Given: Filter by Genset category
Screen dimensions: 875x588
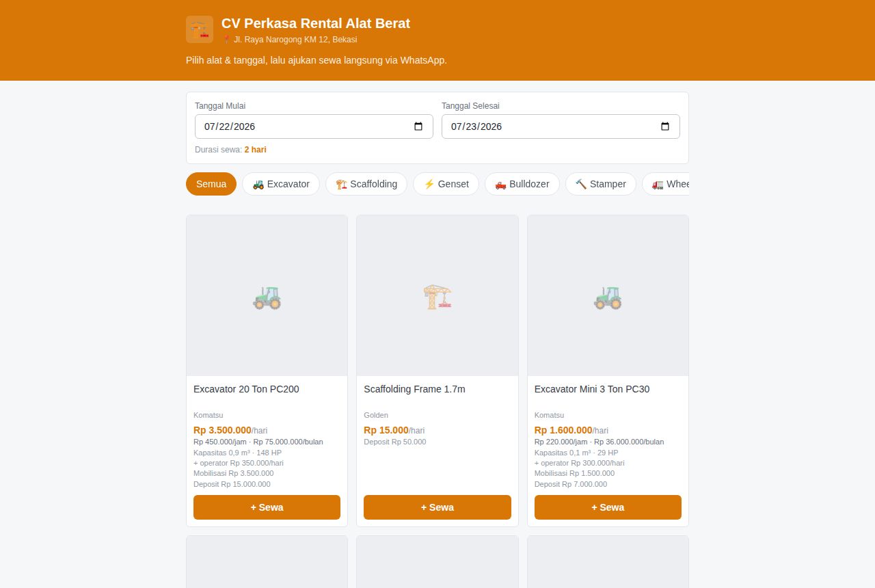Looking at the screenshot, I should [446, 184].
